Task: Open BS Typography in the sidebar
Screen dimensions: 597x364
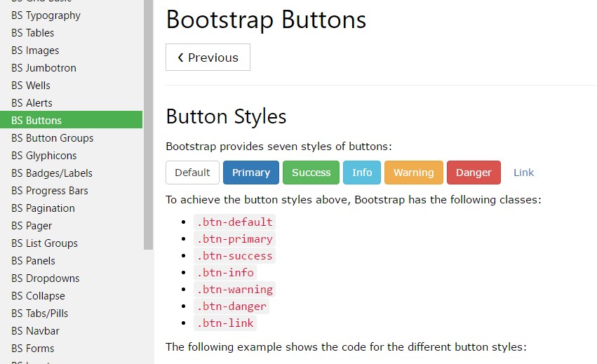Action: [x=71, y=15]
